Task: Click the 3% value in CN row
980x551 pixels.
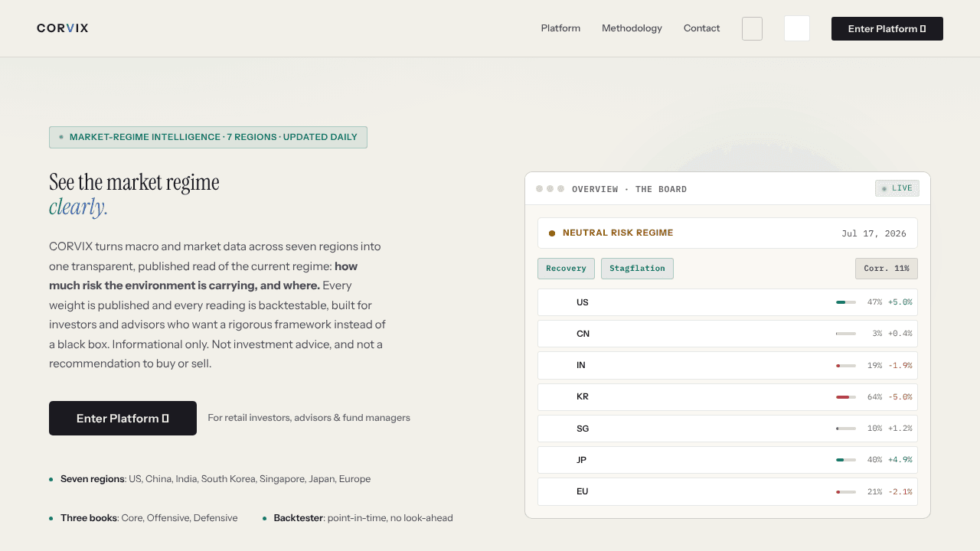Action: [x=877, y=334]
